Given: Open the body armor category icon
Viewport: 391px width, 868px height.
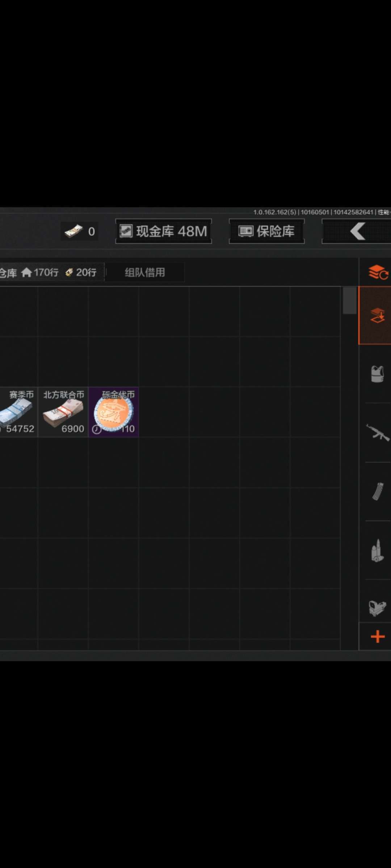Looking at the screenshot, I should point(377,374).
